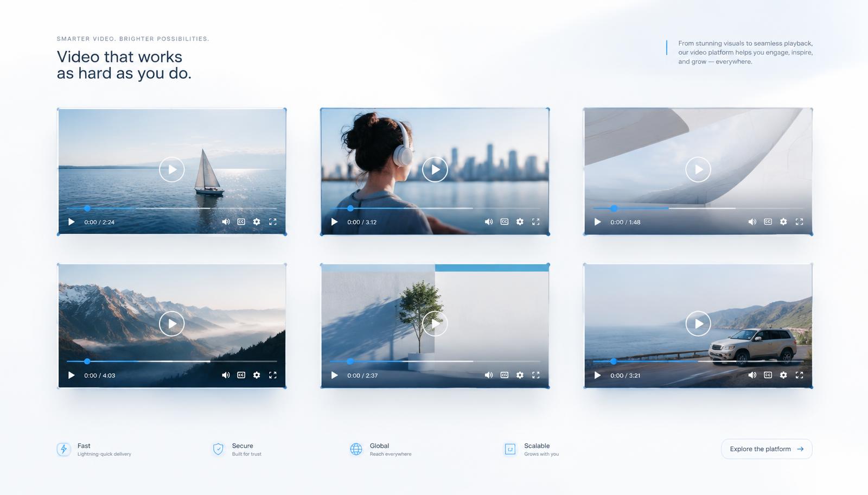Mute the 3:12 video volume

point(489,222)
